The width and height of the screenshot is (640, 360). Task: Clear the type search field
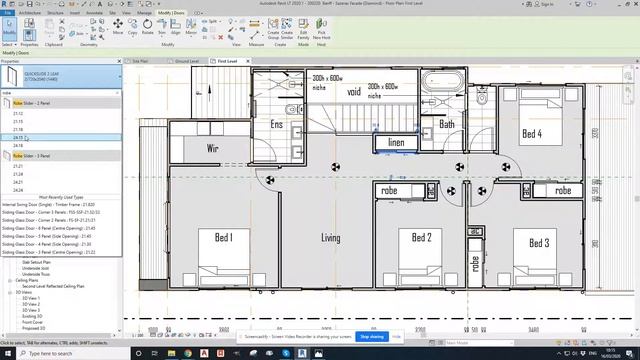[118, 93]
